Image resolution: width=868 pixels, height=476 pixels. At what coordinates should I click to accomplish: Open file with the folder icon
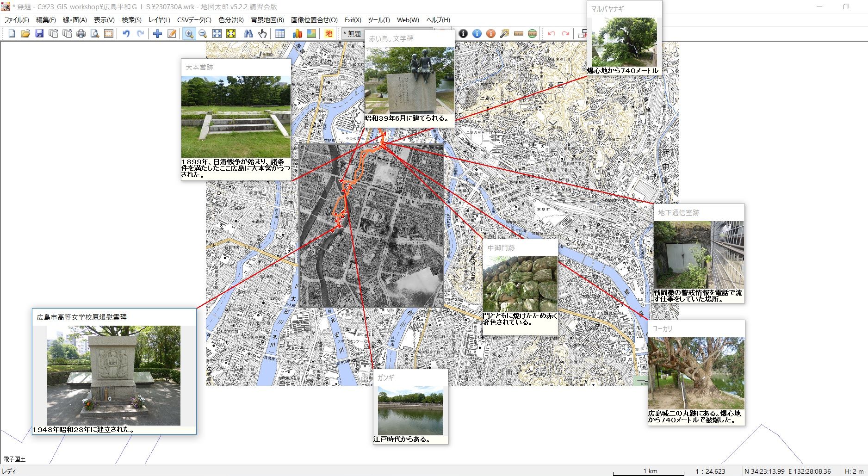coord(25,33)
